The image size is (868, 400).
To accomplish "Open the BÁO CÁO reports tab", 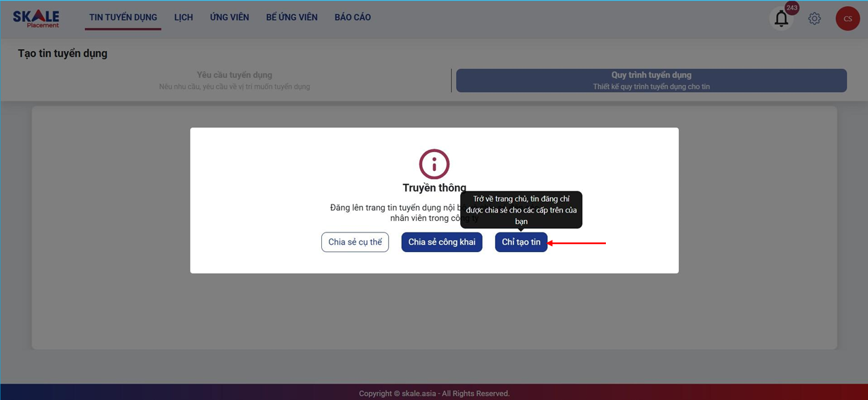I will [x=353, y=18].
